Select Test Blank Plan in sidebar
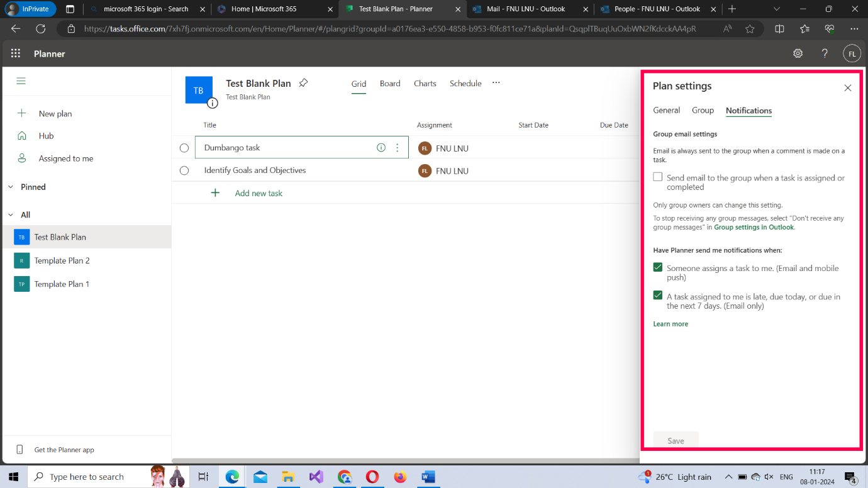 pos(86,237)
